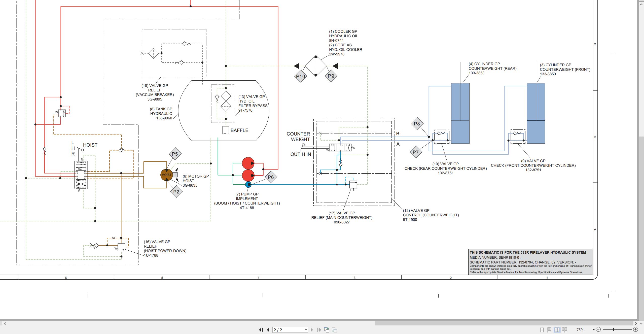644x334 pixels.
Task: Click the scroll down arrow
Action: 641,323
